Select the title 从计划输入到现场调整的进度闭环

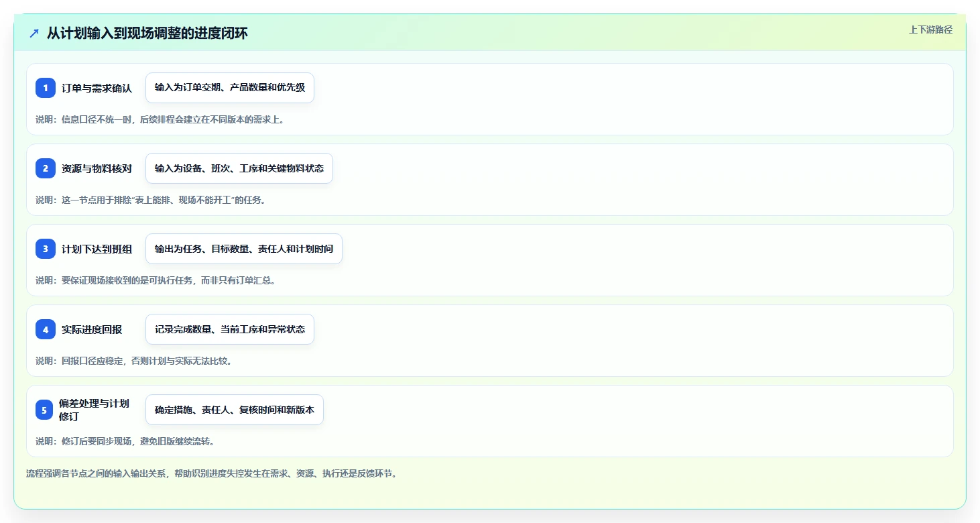[x=147, y=33]
